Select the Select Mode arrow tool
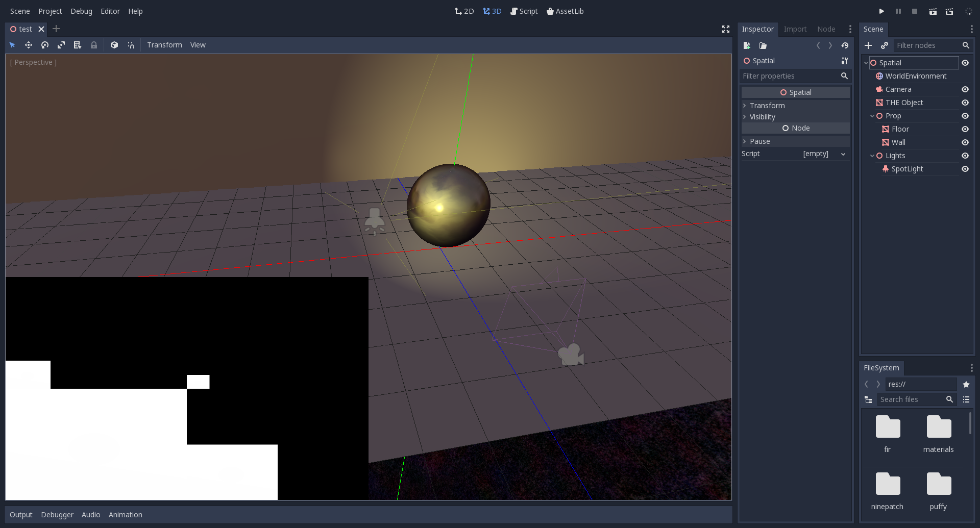Image resolution: width=980 pixels, height=528 pixels. point(12,45)
